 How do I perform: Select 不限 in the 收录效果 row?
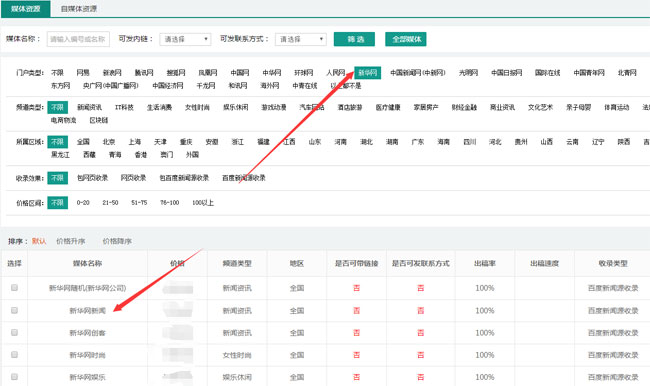[57, 177]
